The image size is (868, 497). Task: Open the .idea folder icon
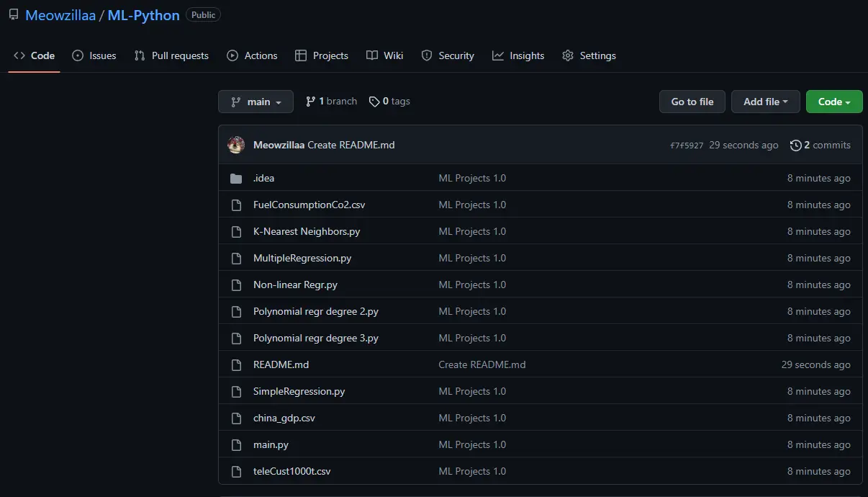pos(236,179)
